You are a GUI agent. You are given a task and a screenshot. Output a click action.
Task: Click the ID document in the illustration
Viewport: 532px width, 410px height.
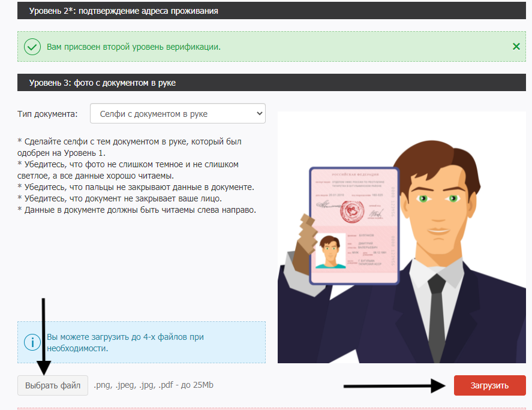(x=354, y=225)
